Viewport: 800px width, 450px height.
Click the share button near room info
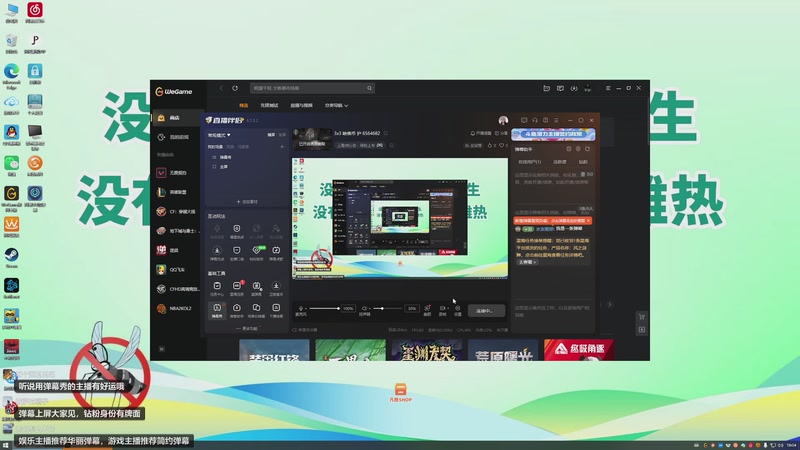pos(502,134)
